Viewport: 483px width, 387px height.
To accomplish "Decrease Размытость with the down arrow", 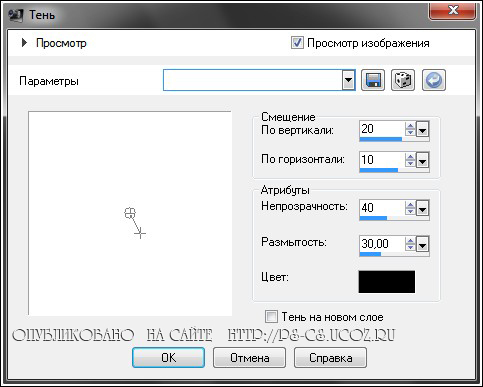I will coord(410,248).
